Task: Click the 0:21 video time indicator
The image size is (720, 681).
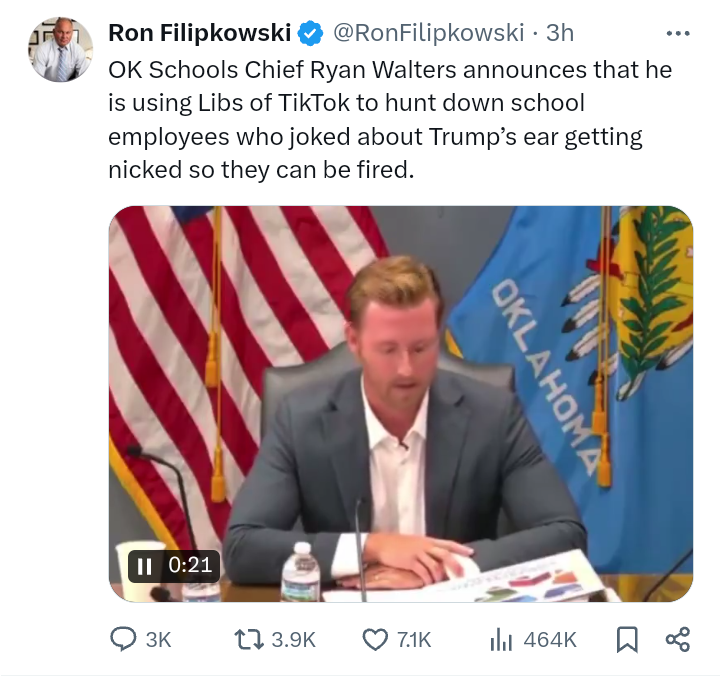Action: point(190,565)
